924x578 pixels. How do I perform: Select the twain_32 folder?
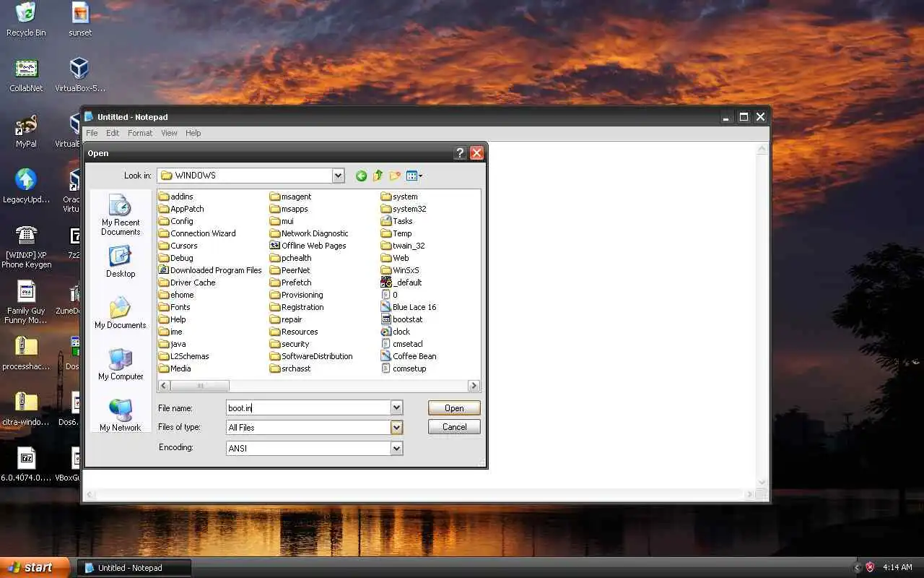(x=403, y=246)
